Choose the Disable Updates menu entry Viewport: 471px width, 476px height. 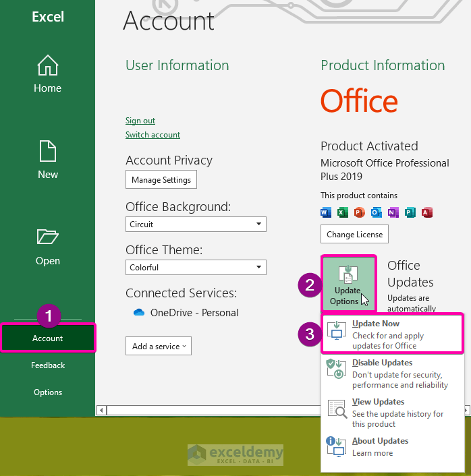pos(392,374)
